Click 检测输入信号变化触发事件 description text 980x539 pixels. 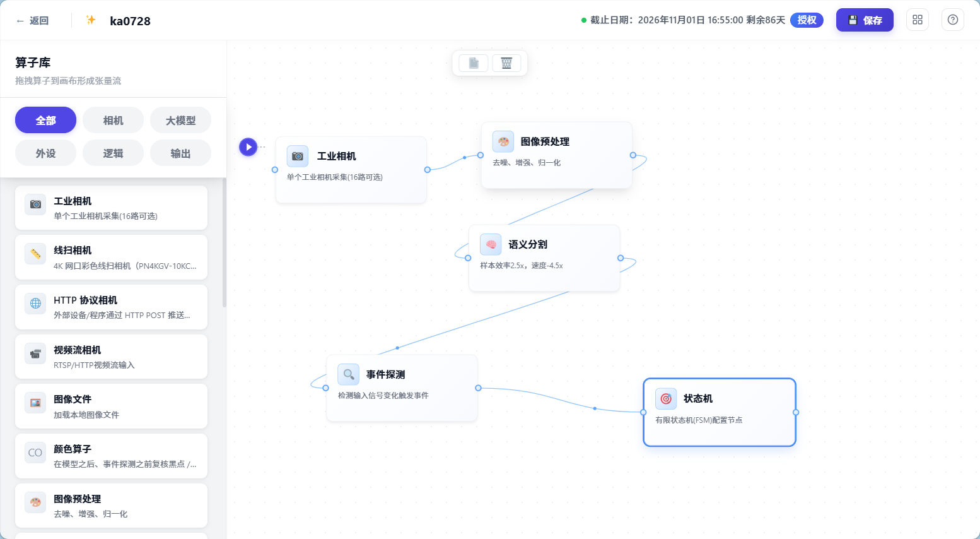pyautogui.click(x=383, y=396)
